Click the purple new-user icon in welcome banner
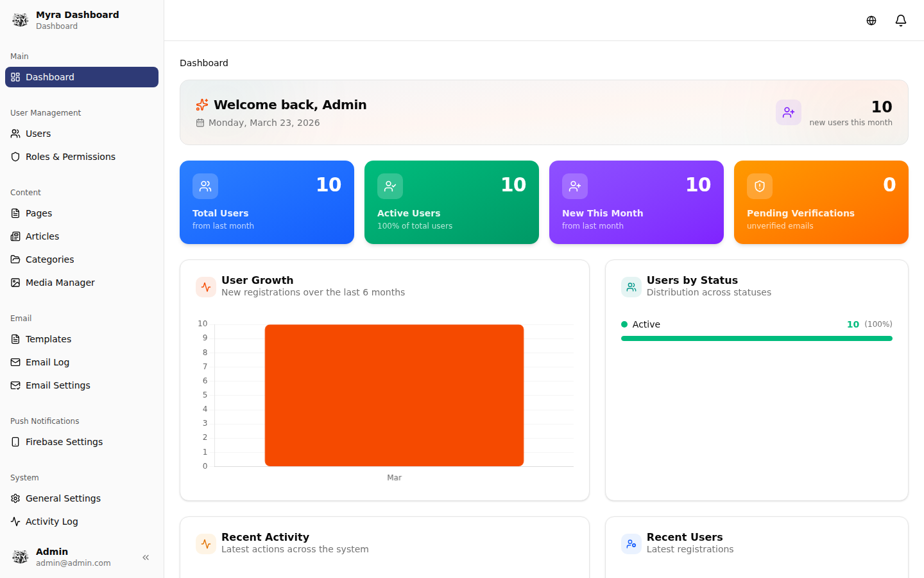924x578 pixels. (x=789, y=112)
